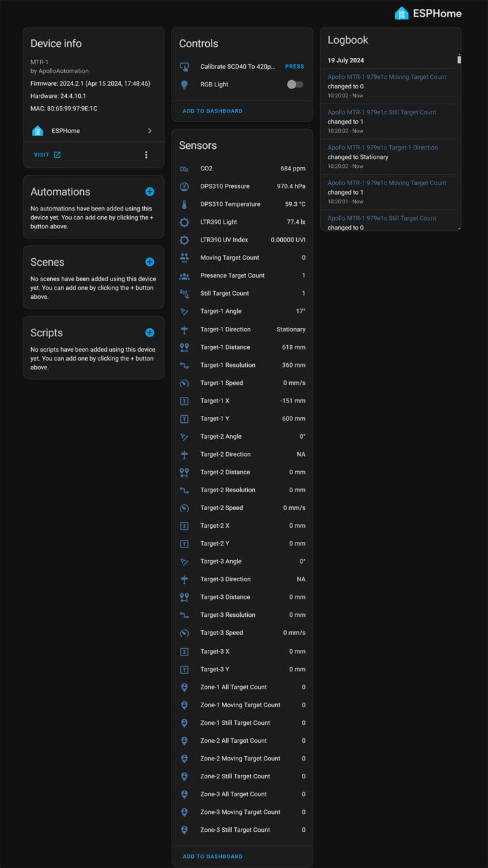
Task: Click the Presence Target Count people icon
Action: tap(184, 276)
